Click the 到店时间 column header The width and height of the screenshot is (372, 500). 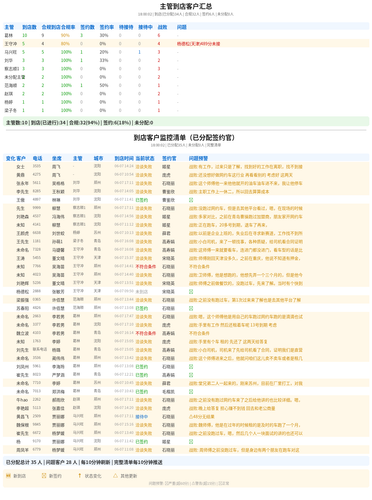pyautogui.click(x=124, y=158)
